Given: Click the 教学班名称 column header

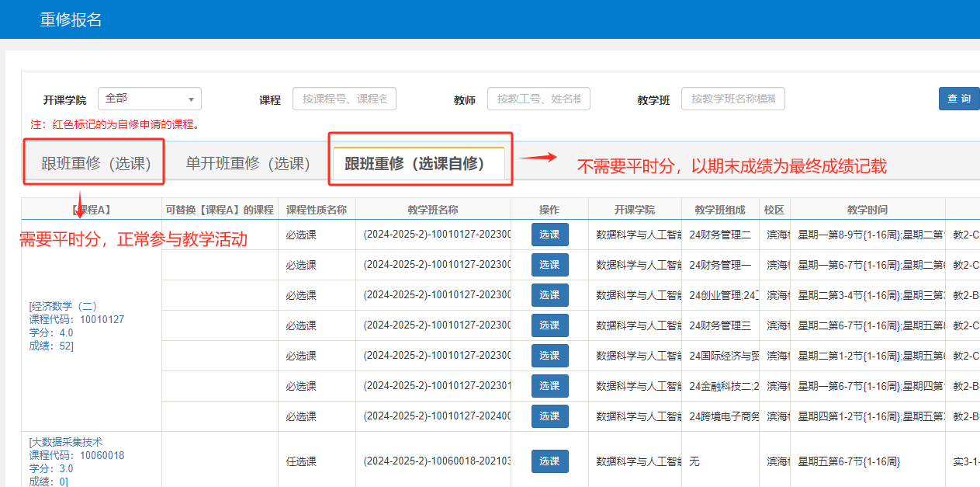Looking at the screenshot, I should coord(432,210).
